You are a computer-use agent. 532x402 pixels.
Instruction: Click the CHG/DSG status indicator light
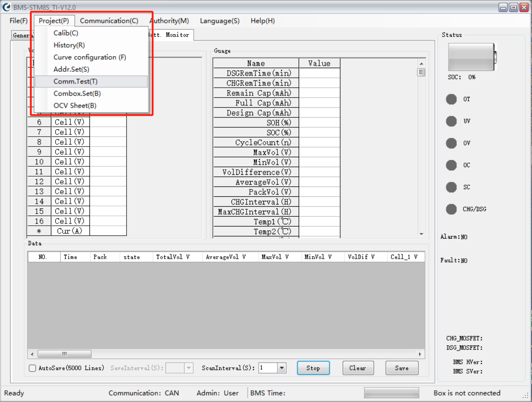click(451, 209)
